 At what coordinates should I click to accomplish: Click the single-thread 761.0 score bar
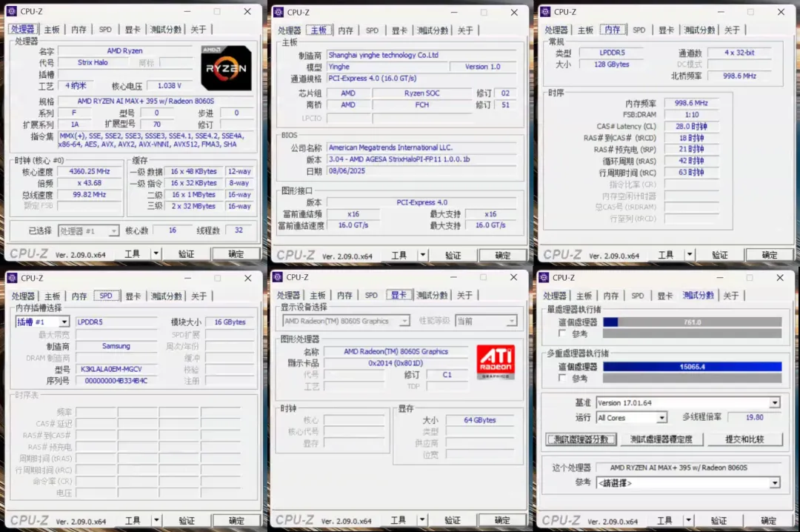(x=692, y=322)
